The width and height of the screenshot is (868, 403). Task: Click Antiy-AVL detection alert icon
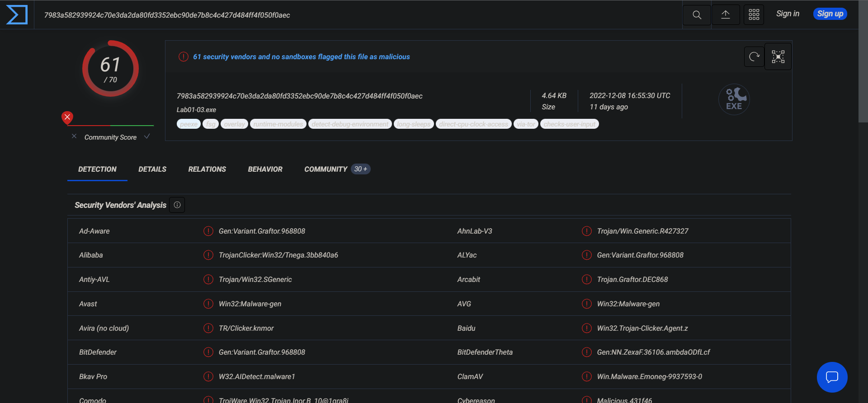click(208, 280)
